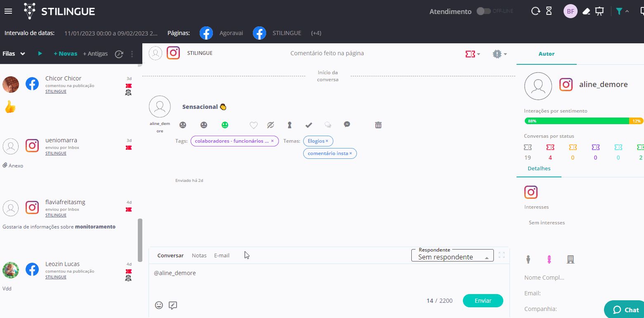Image resolution: width=644 pixels, height=318 pixels.
Task: Click the clock history refresh icon
Action: point(119,54)
